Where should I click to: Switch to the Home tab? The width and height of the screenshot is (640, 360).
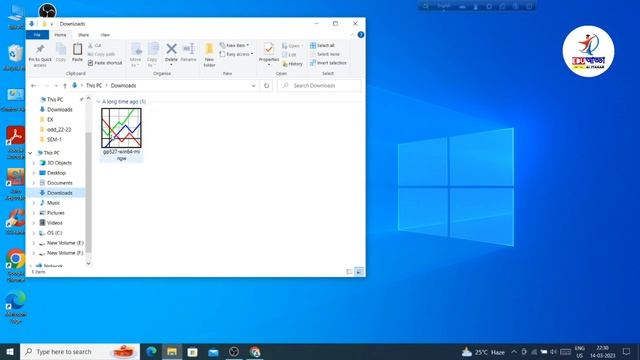tap(60, 35)
